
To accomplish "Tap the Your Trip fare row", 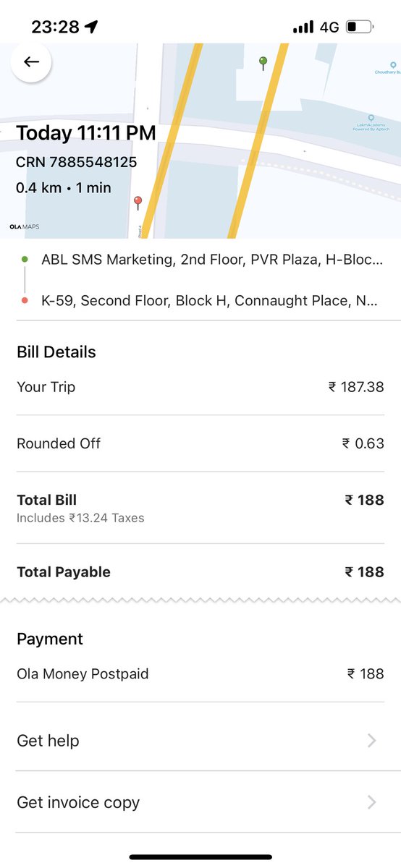I will click(x=200, y=387).
